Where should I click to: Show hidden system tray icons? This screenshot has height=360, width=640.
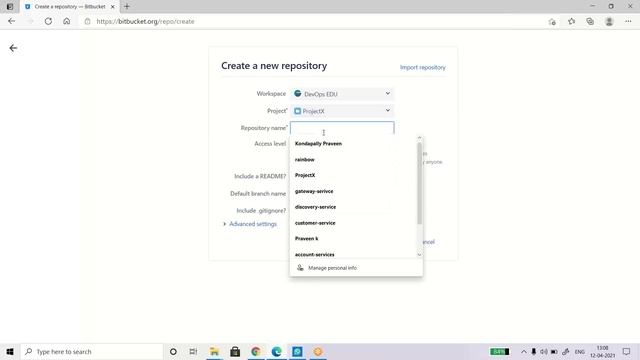click(524, 351)
